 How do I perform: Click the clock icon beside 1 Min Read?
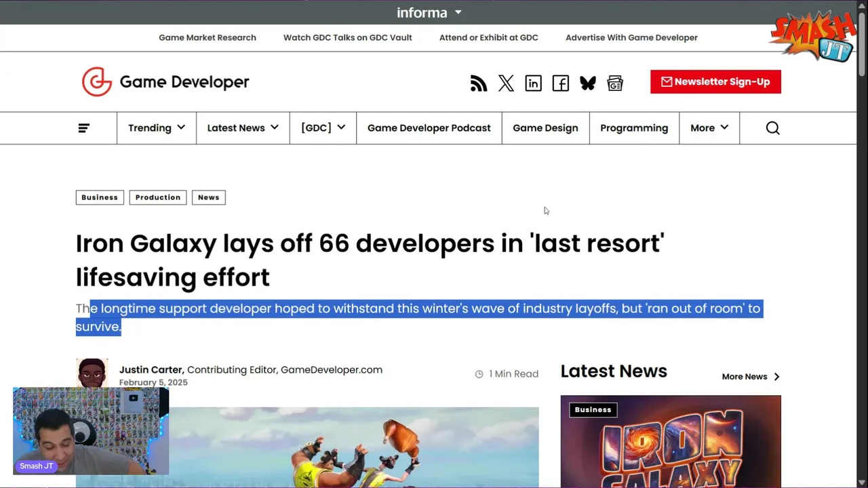tap(479, 374)
